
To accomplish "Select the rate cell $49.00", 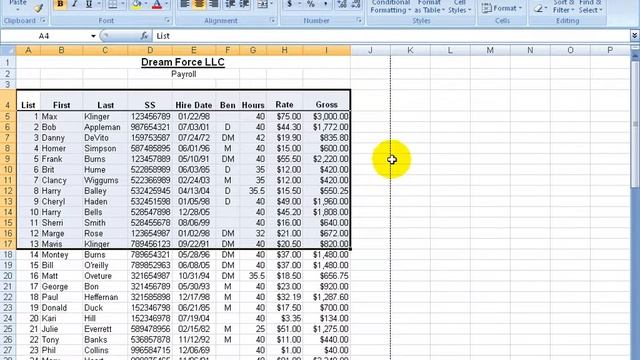I will coord(284,201).
